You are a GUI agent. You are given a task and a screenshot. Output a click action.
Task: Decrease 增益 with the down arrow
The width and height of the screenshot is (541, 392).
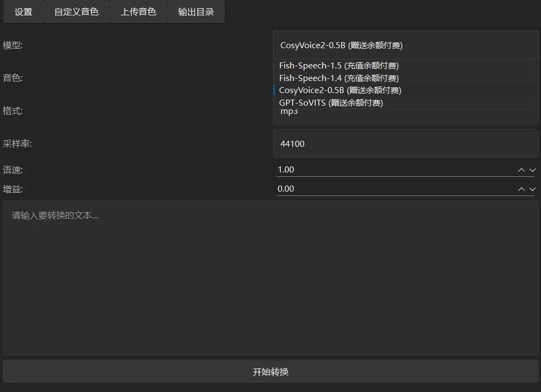tap(532, 189)
